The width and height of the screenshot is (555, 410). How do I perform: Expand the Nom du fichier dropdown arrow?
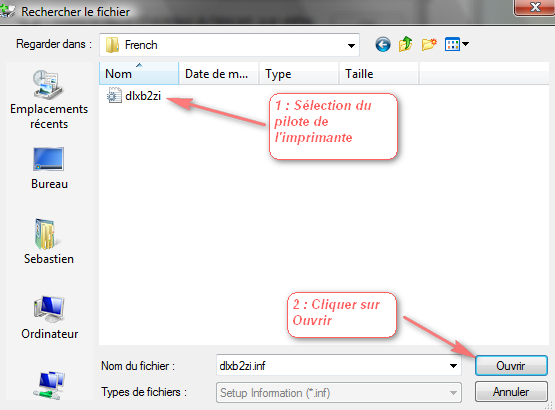[x=453, y=366]
